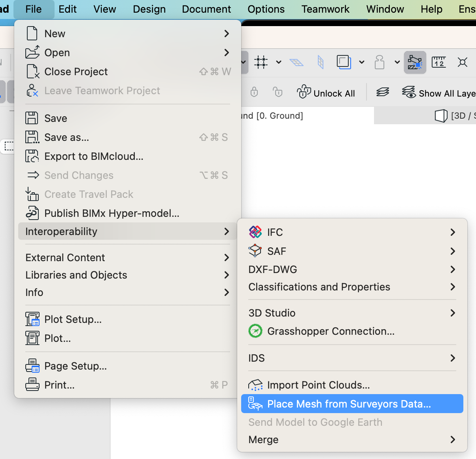The image size is (476, 459).
Task: Click the Grasshopper Connection menu item
Action: [331, 331]
